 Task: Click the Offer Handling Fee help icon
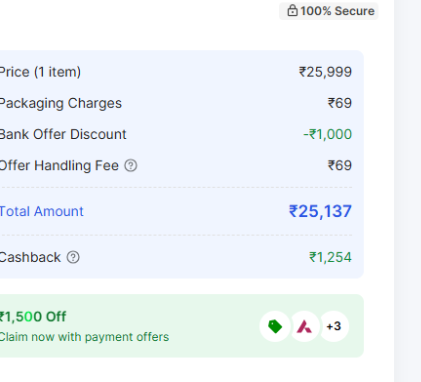click(131, 166)
